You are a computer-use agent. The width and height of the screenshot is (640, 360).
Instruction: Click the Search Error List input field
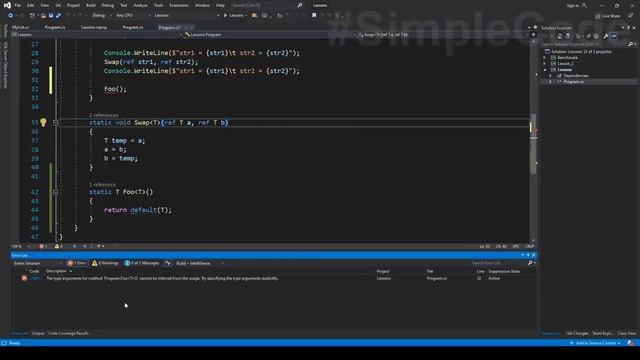point(499,263)
